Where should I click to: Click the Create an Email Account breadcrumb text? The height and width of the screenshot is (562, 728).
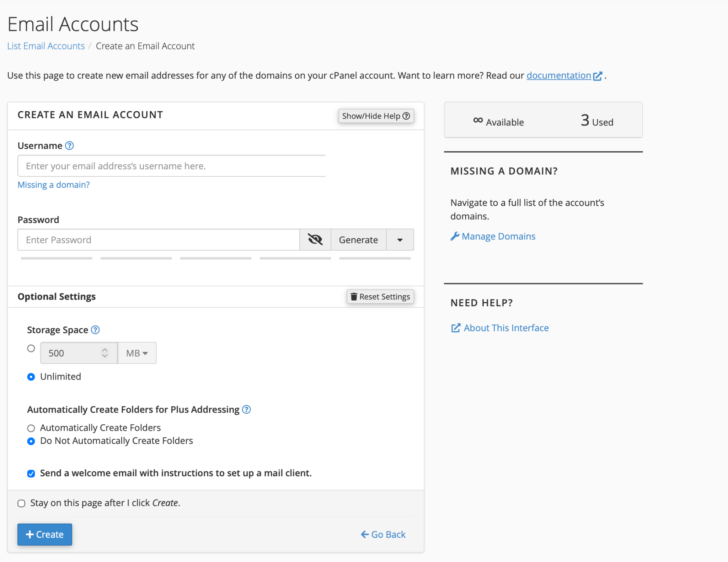tap(145, 46)
